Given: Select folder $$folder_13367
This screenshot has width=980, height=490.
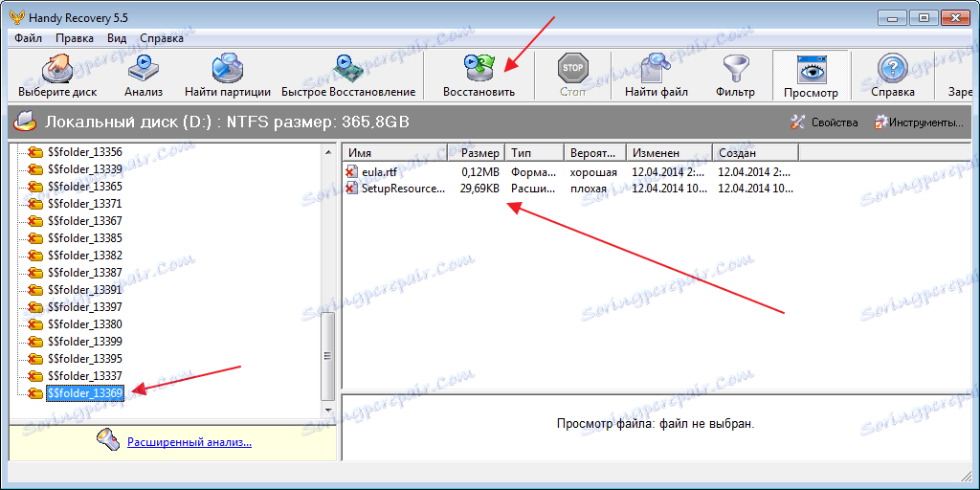Looking at the screenshot, I should (x=85, y=221).
